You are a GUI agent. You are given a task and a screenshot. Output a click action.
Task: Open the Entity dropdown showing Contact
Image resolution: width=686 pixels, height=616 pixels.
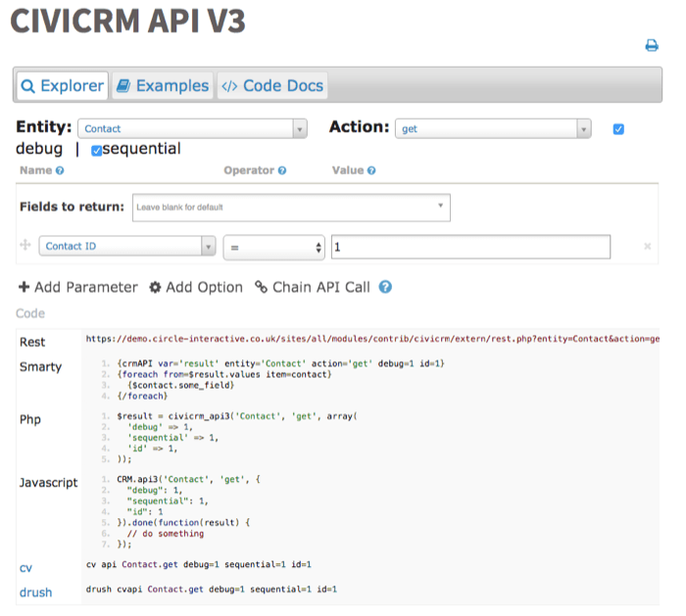[x=192, y=128]
